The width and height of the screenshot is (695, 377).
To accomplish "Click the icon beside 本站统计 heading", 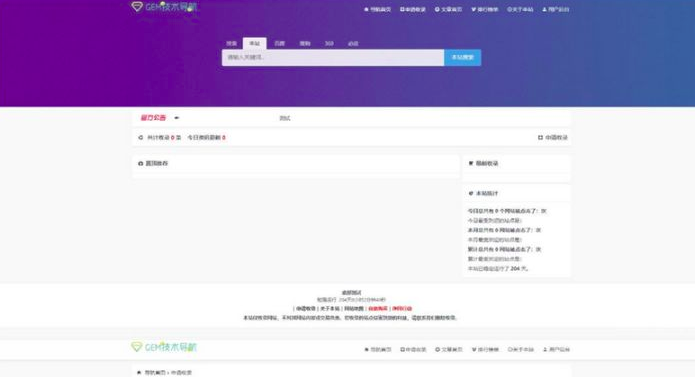I will click(x=471, y=194).
